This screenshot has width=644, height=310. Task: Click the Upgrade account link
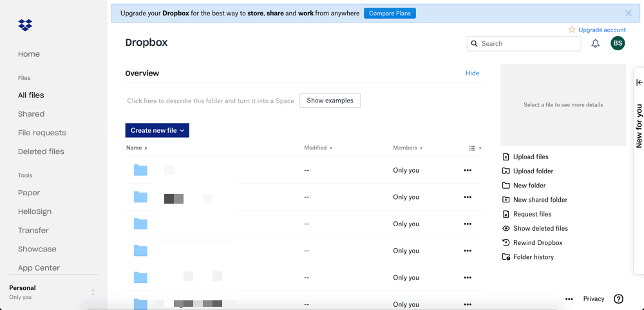point(602,30)
